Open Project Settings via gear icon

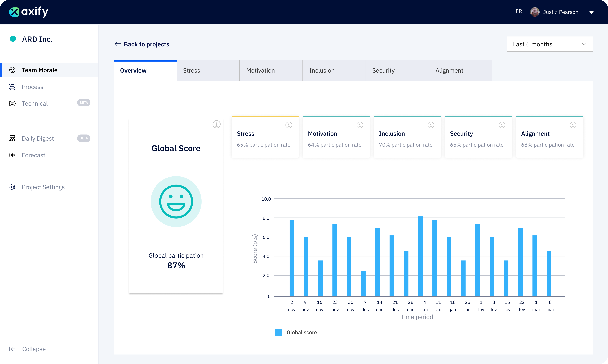pos(13,187)
